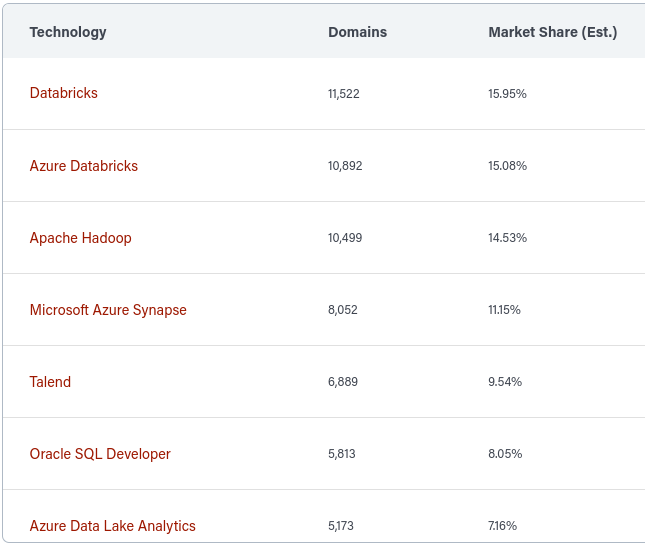The image size is (645, 543).
Task: Select the 15.95% market share cell
Action: pos(507,94)
